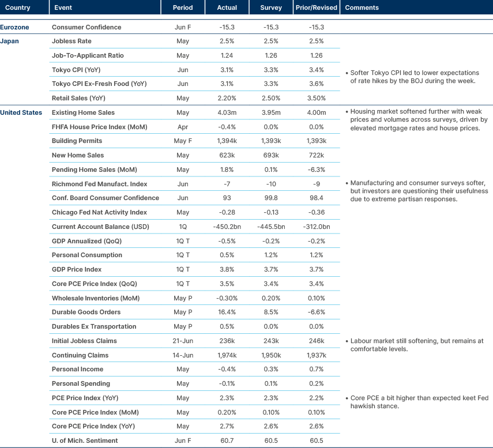Select Conf. Board Consumer Confidence

pos(106,198)
